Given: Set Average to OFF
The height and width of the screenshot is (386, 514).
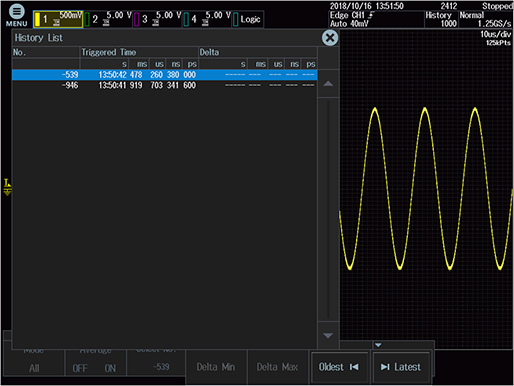Looking at the screenshot, I should 80,368.
